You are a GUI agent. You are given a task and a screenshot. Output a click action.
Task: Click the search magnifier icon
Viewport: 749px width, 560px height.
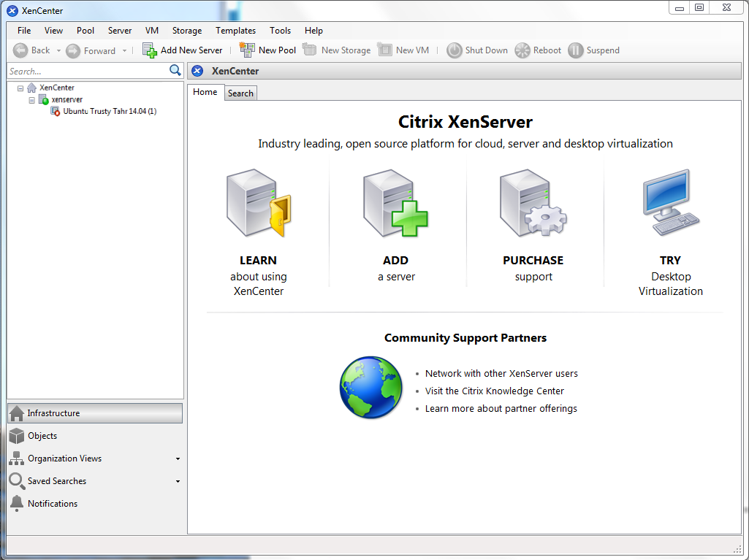click(x=175, y=71)
